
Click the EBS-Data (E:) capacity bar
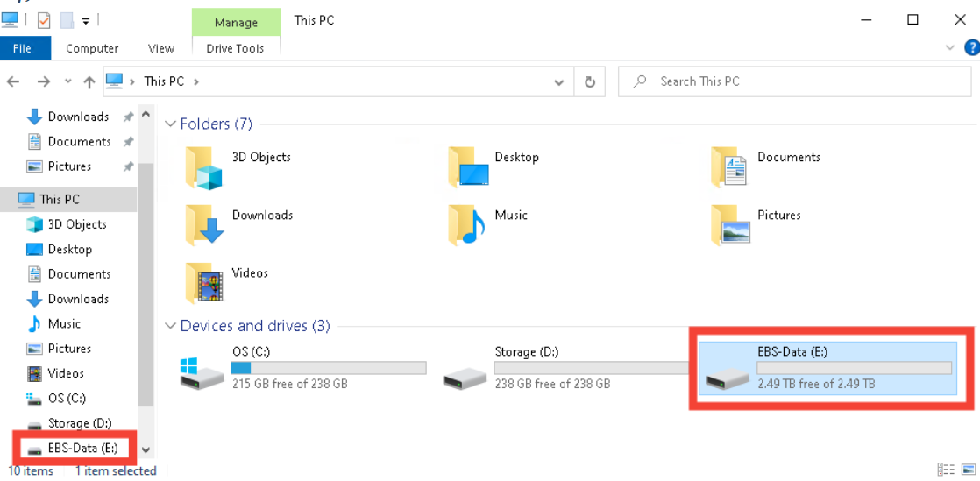(x=854, y=368)
